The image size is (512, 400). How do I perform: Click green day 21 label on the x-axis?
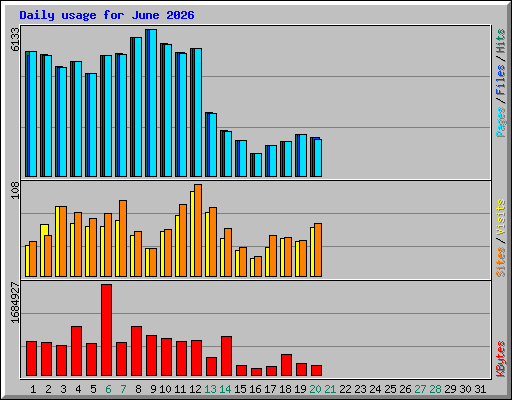click(330, 389)
